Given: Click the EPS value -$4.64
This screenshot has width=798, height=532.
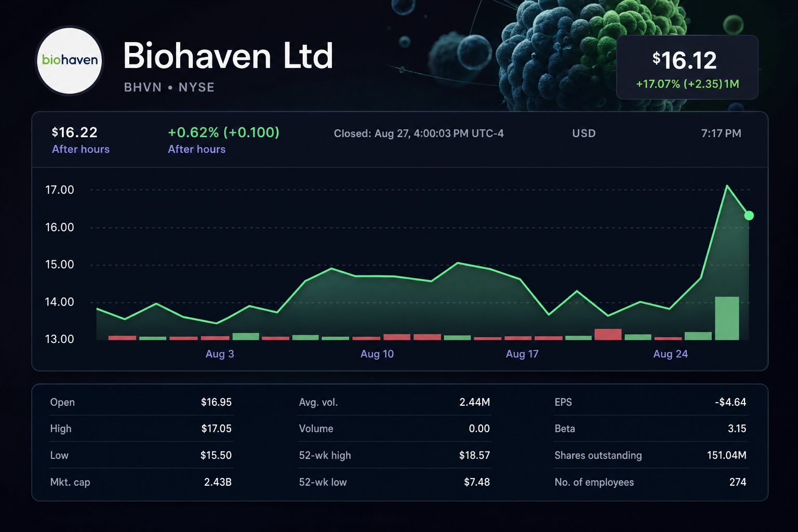Looking at the screenshot, I should click(x=730, y=402).
